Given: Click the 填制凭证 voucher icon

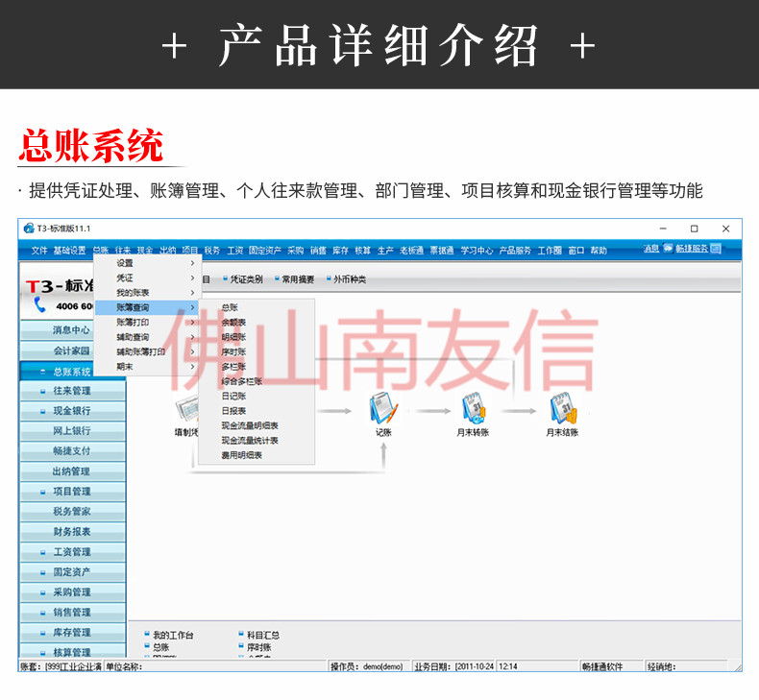Looking at the screenshot, I should (x=186, y=410).
